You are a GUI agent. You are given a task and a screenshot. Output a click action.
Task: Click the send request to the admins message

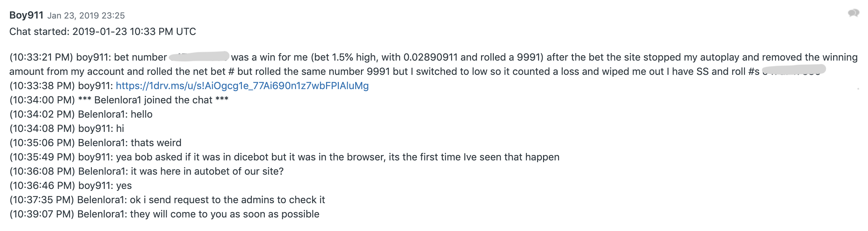[167, 200]
